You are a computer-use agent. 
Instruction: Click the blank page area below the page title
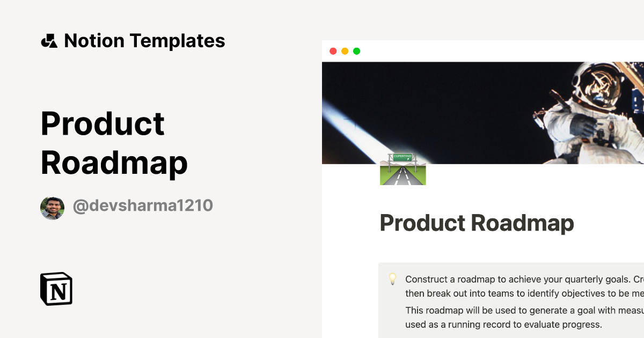pos(483,249)
